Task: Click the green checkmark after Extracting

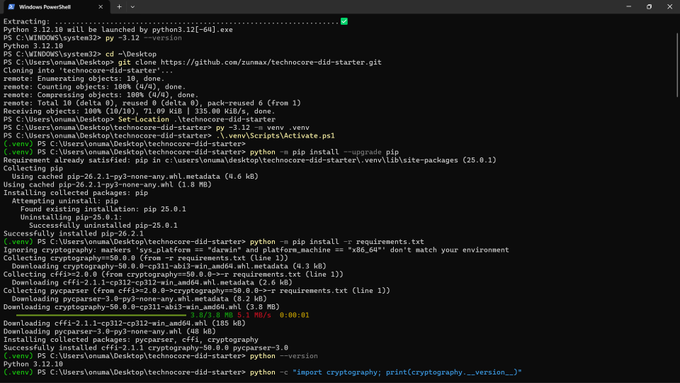Action: [x=344, y=21]
